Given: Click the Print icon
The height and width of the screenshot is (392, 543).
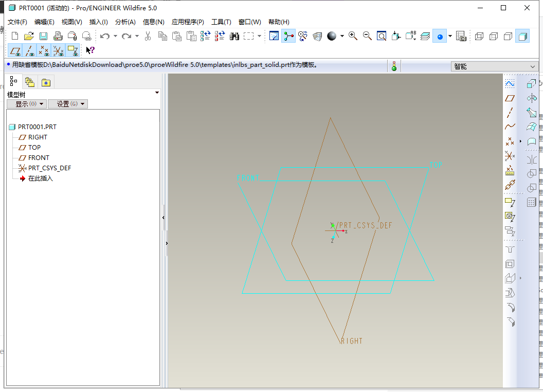Looking at the screenshot, I should pos(58,36).
